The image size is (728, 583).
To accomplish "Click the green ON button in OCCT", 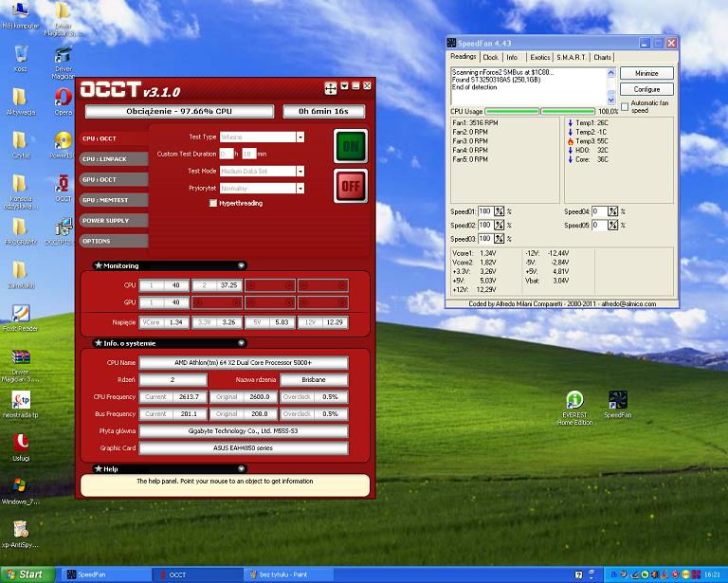I will click(351, 146).
